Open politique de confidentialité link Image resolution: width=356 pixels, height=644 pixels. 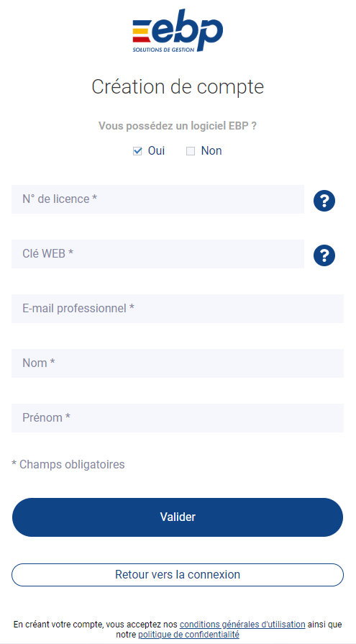pos(189,635)
